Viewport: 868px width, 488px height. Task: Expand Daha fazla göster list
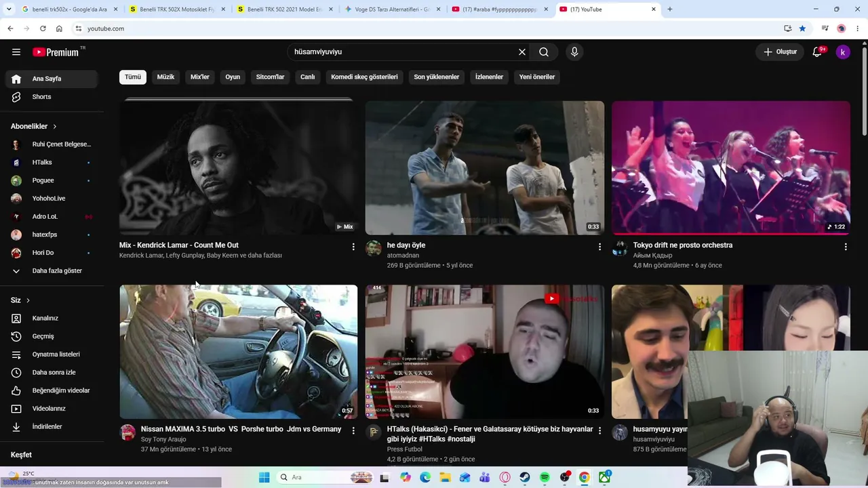(52, 271)
